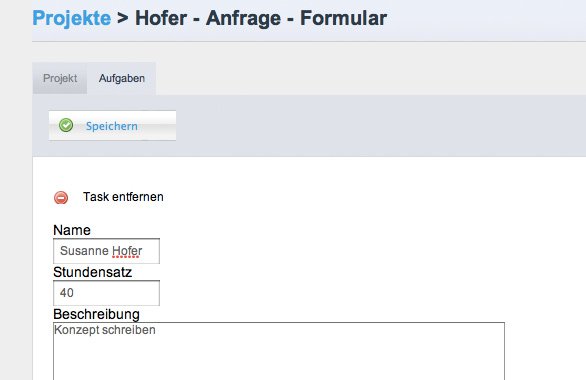Focus the Stundensatz input field
The width and height of the screenshot is (586, 380).
106,293
